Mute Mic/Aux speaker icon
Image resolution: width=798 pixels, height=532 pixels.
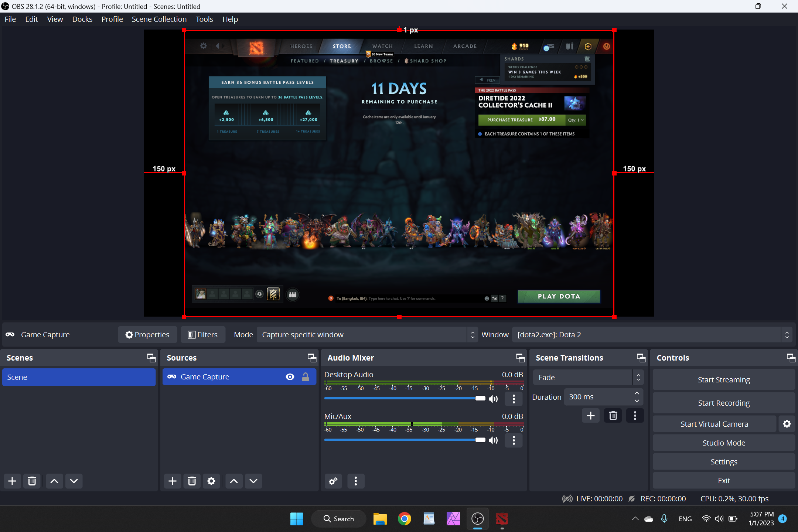[493, 440]
